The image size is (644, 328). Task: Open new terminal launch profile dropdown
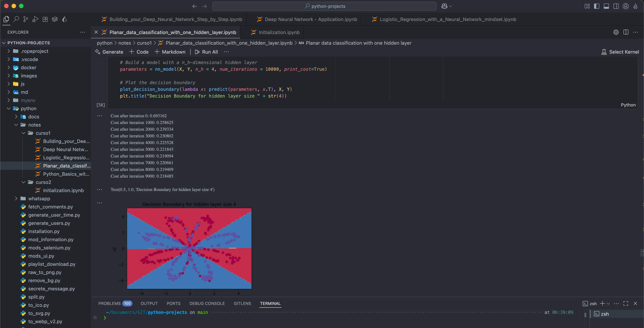coord(608,303)
